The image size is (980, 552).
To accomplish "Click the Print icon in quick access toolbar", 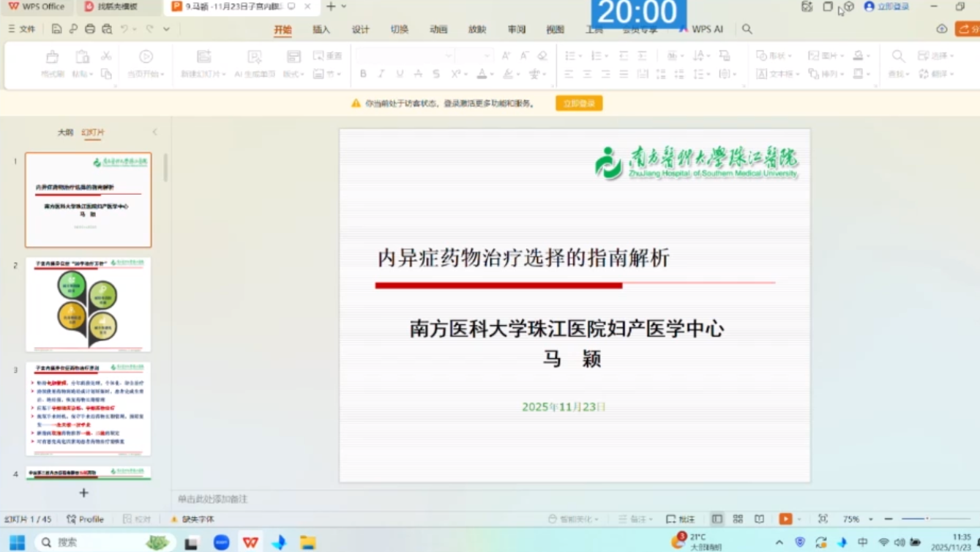I will coord(90,29).
